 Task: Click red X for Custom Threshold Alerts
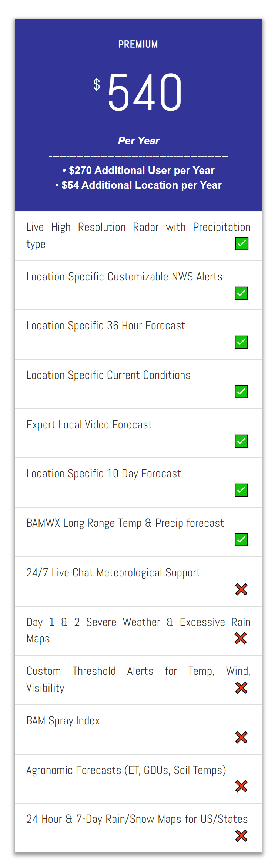click(x=241, y=688)
